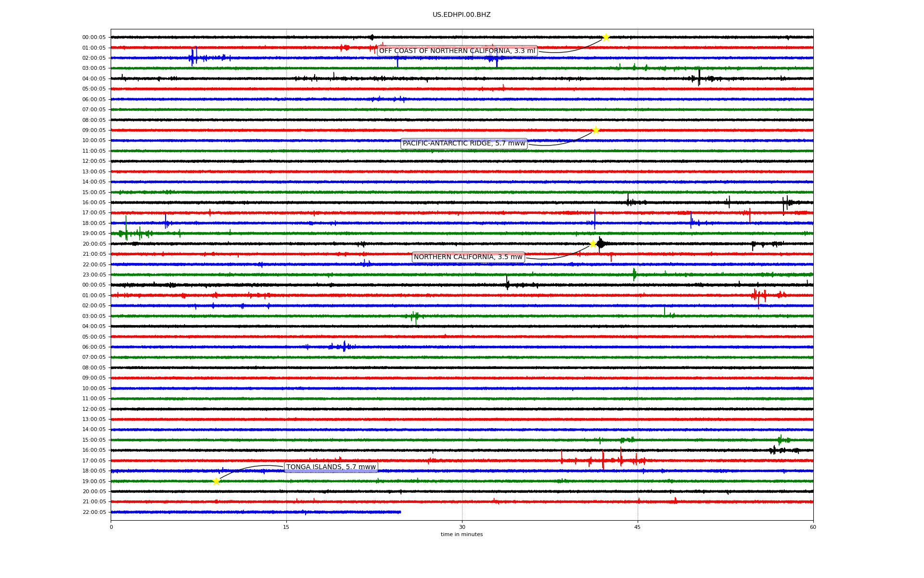Click the red burst on 17:00:05 lower trace

click(x=603, y=460)
